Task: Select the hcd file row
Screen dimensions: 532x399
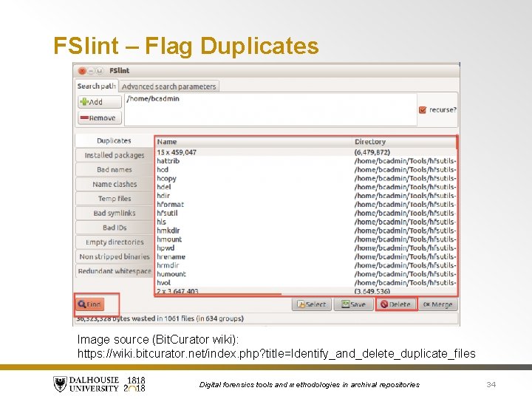Action: click(x=306, y=170)
